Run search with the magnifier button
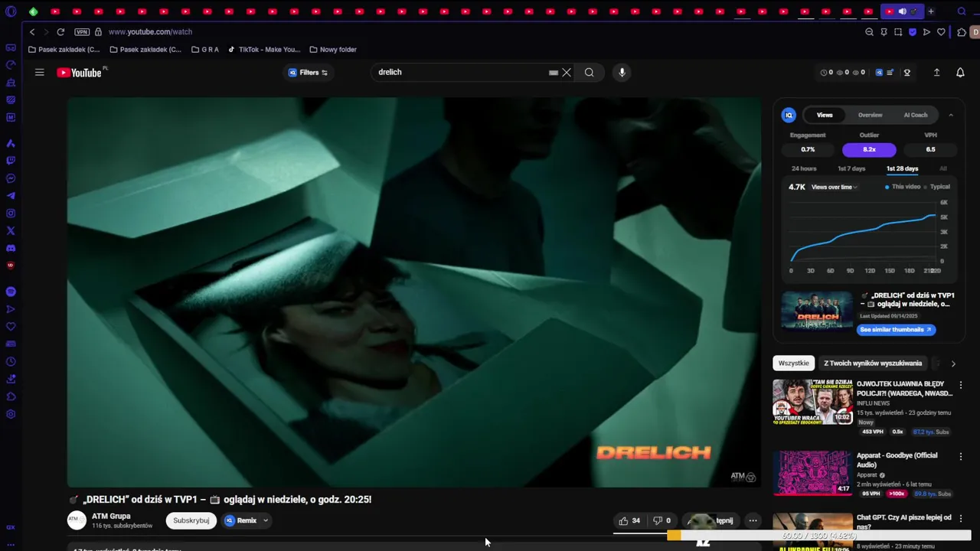980x551 pixels. click(589, 72)
